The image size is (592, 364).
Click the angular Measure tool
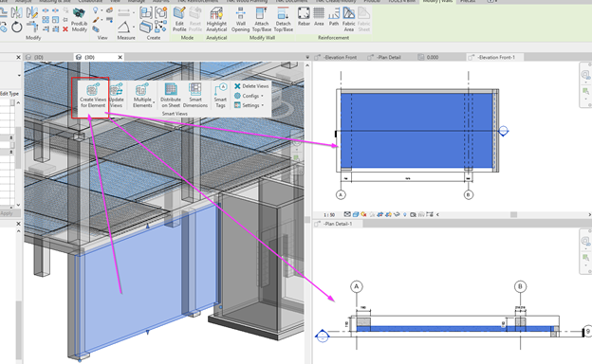tap(124, 27)
